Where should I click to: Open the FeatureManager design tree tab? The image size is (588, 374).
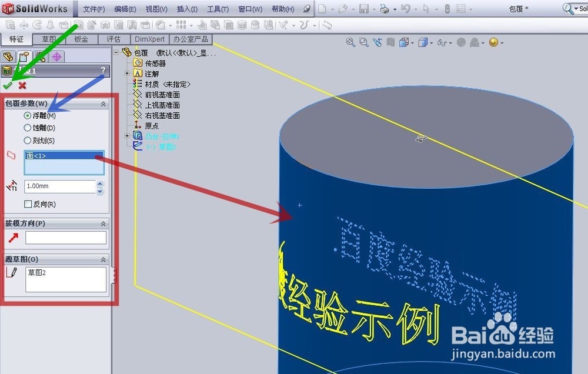coord(8,56)
